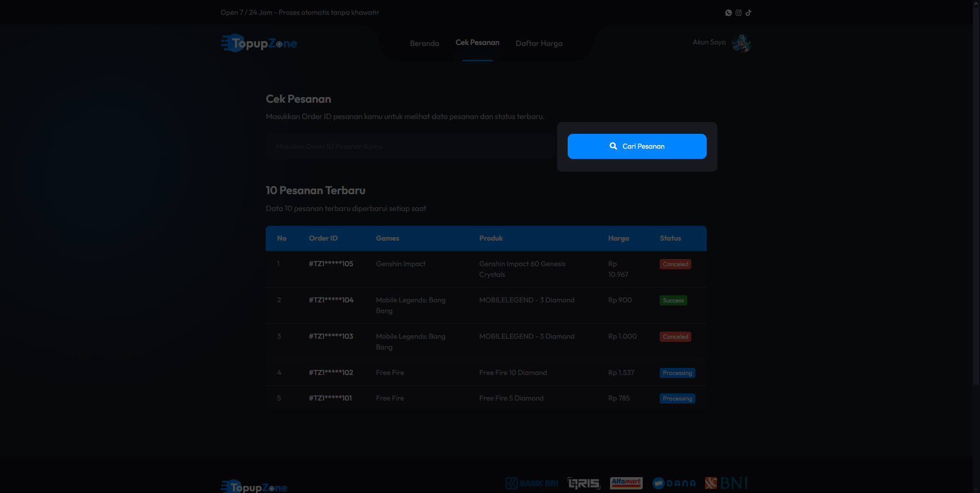Select order ID #TZ1*****102
This screenshot has width=980, height=493.
pyautogui.click(x=331, y=373)
